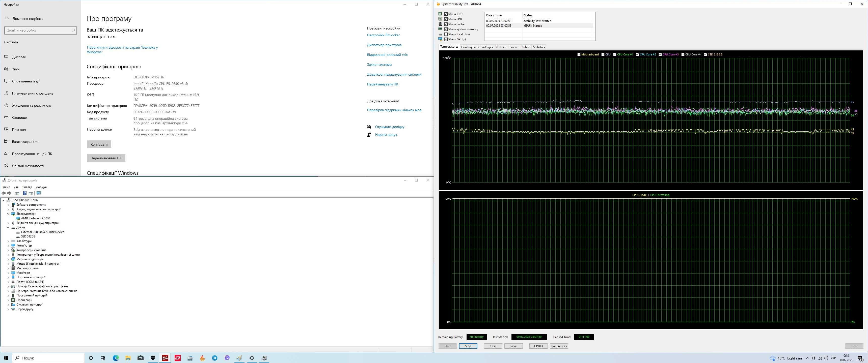Click the scan hardware monitor icon in Device Manager toolbar
Viewport: 868px width, 363px height.
tap(38, 193)
